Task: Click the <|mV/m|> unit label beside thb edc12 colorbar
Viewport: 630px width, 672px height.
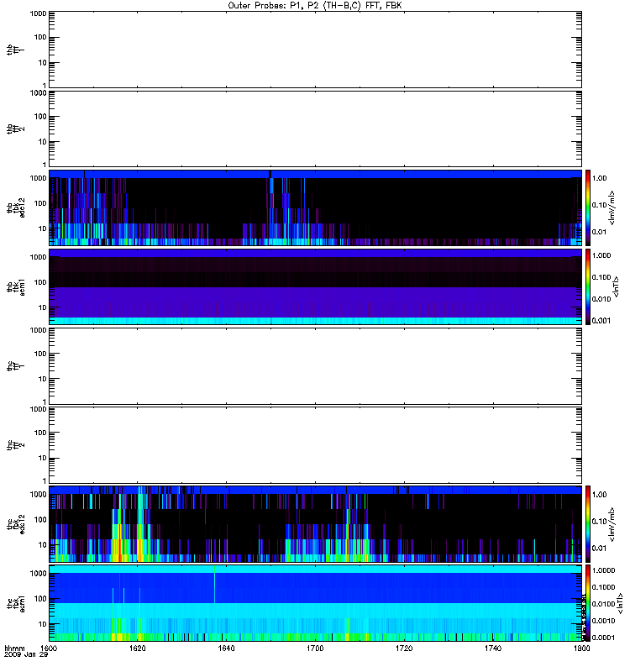Action: 612,207
